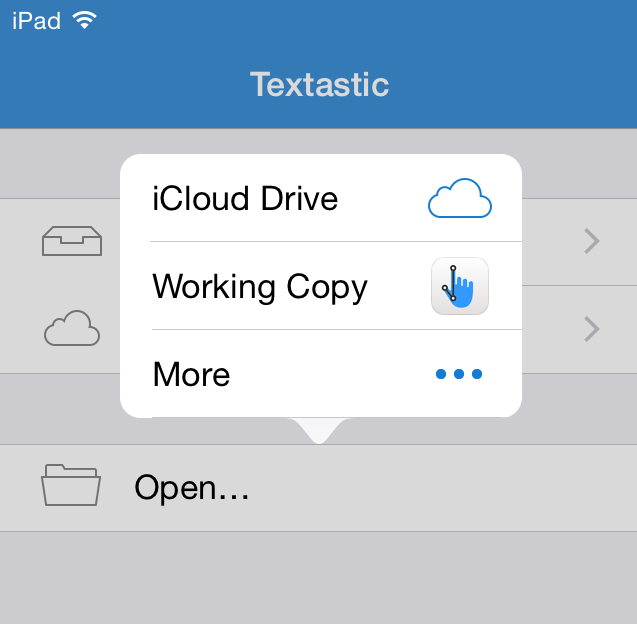Click the inbox tray icon in the list
Viewport: 637px width, 624px height.
click(x=72, y=241)
